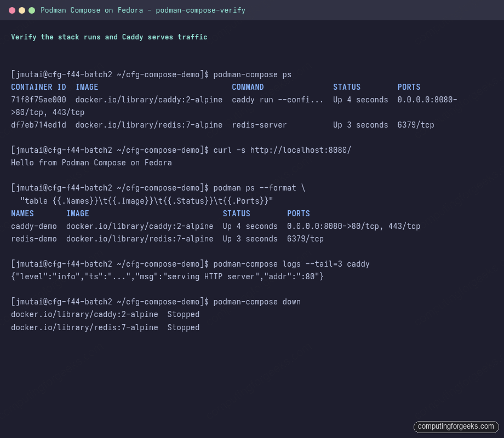Click the wrapped '>80/tcp, 443/tcp' ports line

[x=48, y=112]
